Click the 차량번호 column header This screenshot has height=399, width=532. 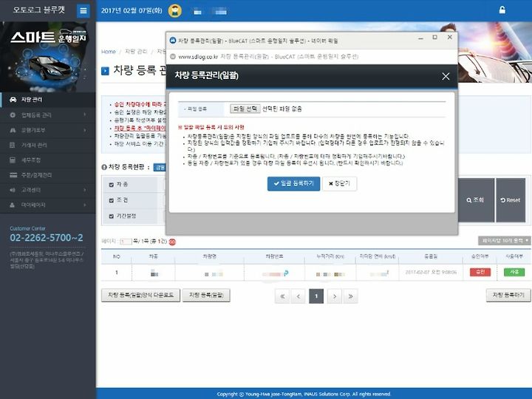tap(274, 256)
